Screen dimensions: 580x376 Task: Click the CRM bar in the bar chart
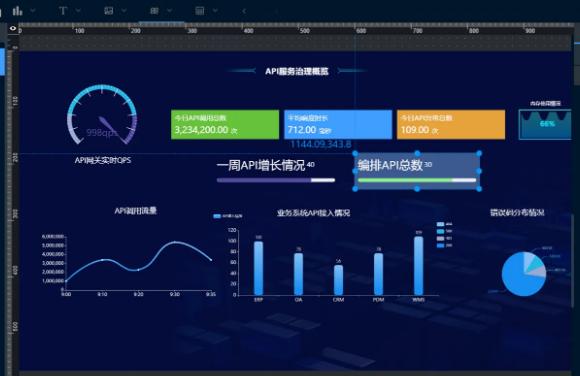click(x=338, y=280)
